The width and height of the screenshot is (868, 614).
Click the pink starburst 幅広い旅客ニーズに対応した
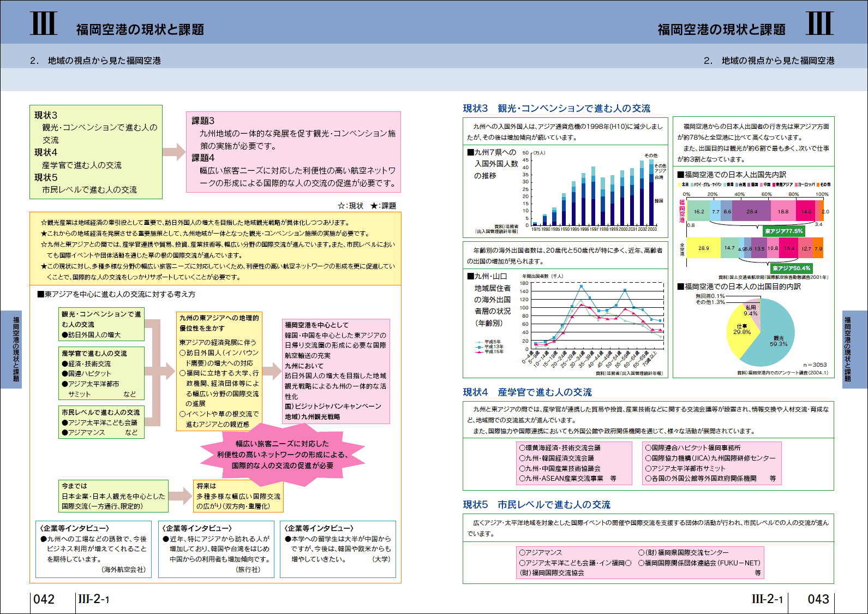pos(282,455)
